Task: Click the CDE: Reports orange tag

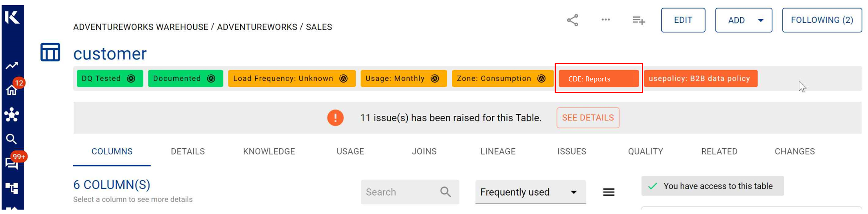Action: click(x=598, y=79)
